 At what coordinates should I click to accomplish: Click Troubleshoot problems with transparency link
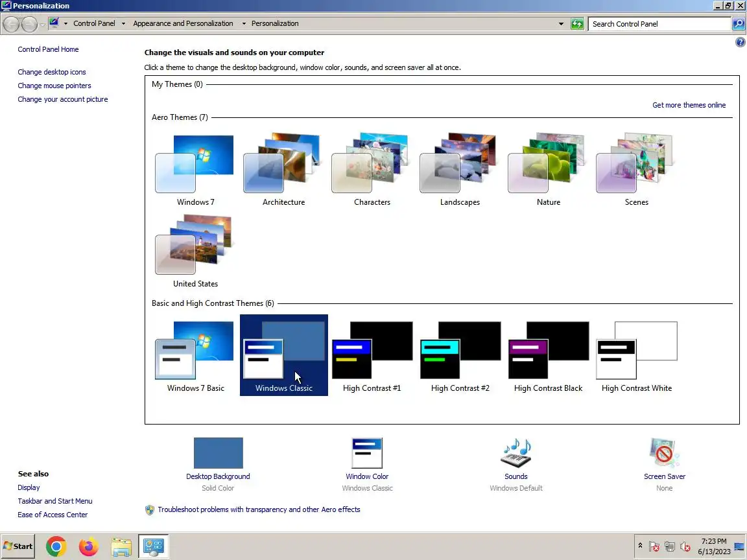click(259, 509)
